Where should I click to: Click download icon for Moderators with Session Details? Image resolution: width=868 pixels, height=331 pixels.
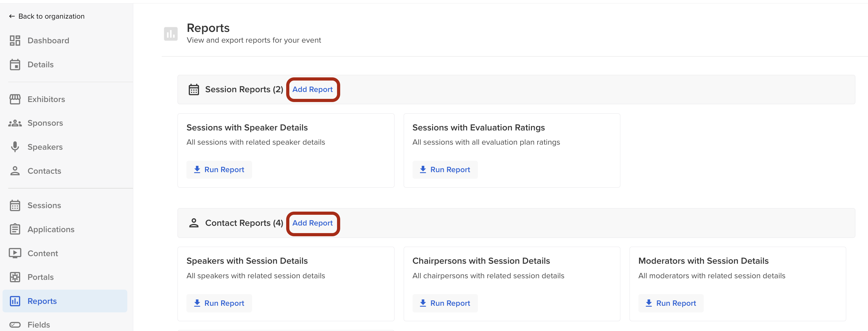(649, 303)
